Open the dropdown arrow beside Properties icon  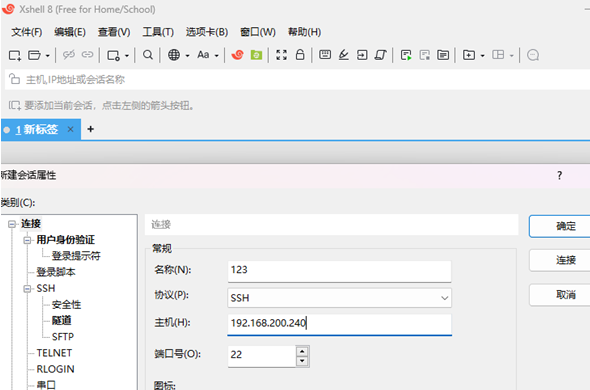pos(127,56)
